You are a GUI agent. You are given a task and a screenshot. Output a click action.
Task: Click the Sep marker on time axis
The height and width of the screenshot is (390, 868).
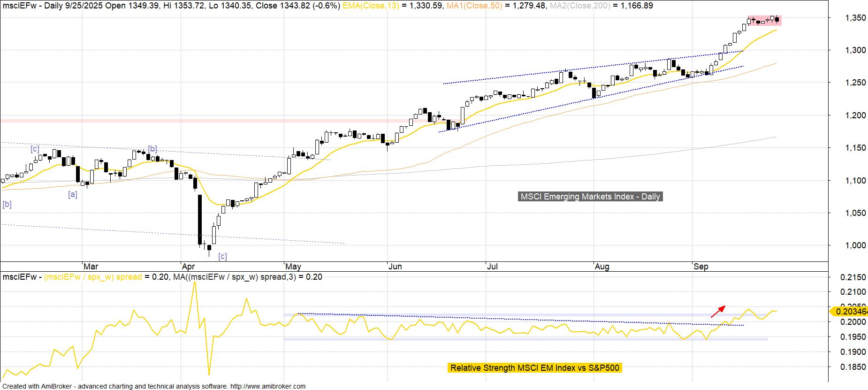click(700, 267)
